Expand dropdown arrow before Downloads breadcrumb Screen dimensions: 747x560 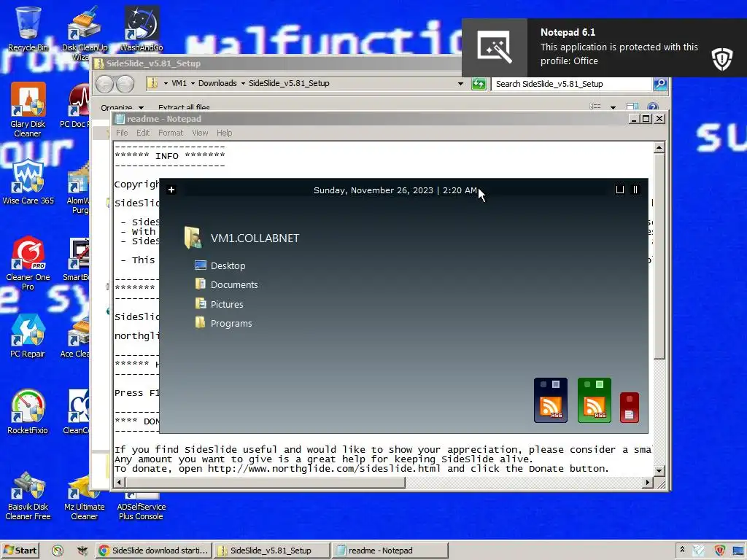point(193,83)
